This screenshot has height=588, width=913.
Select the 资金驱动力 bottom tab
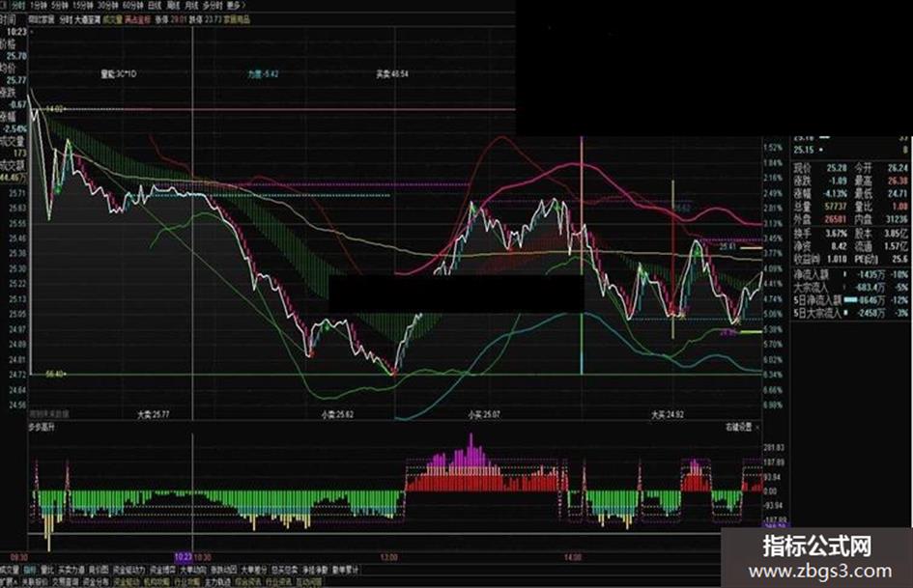[128, 570]
